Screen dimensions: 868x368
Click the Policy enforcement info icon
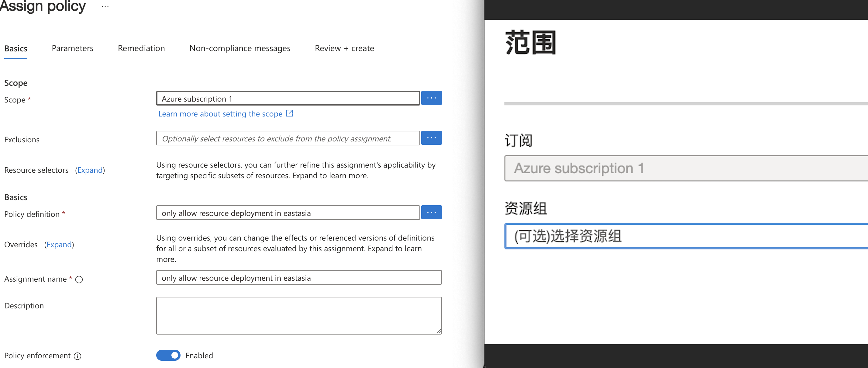point(77,356)
